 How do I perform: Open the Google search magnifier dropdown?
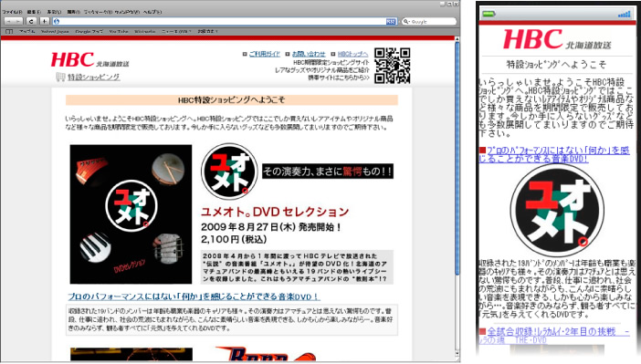click(x=406, y=21)
